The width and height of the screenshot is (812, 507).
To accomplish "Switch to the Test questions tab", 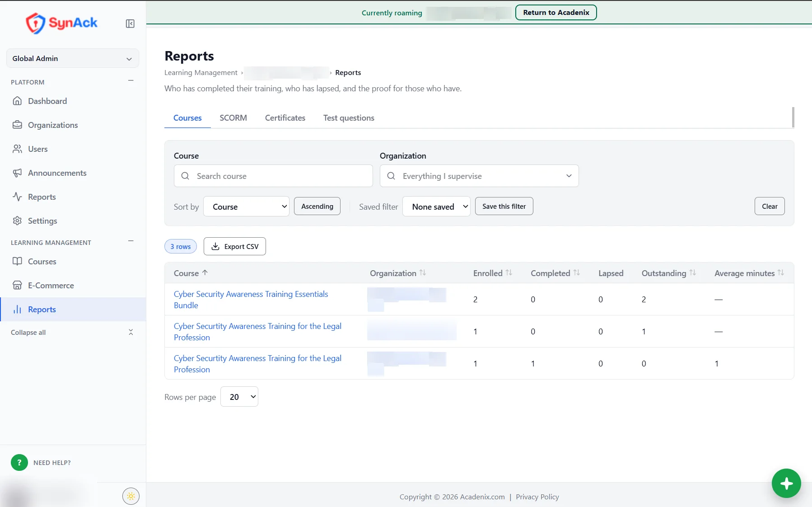I will point(349,118).
